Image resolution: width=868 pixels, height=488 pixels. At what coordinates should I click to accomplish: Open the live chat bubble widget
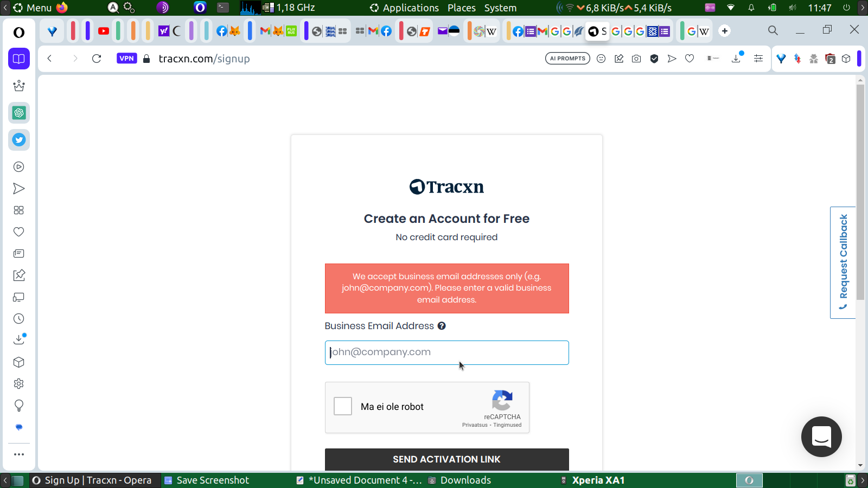(x=821, y=436)
